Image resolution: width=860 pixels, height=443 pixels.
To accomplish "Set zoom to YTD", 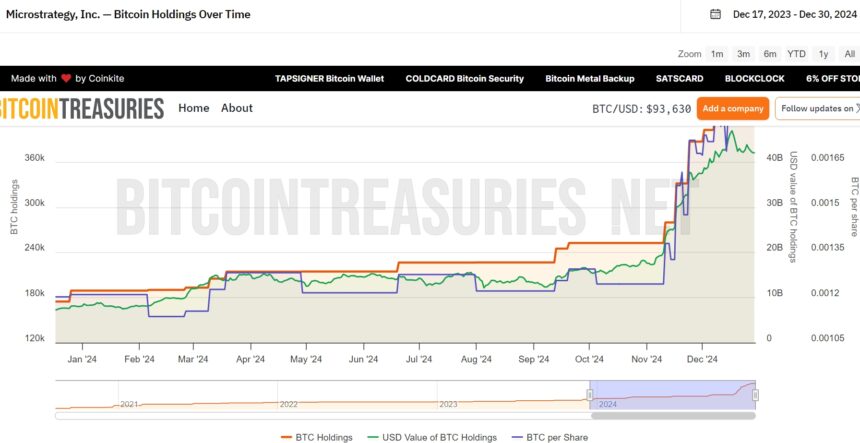I will tap(796, 54).
